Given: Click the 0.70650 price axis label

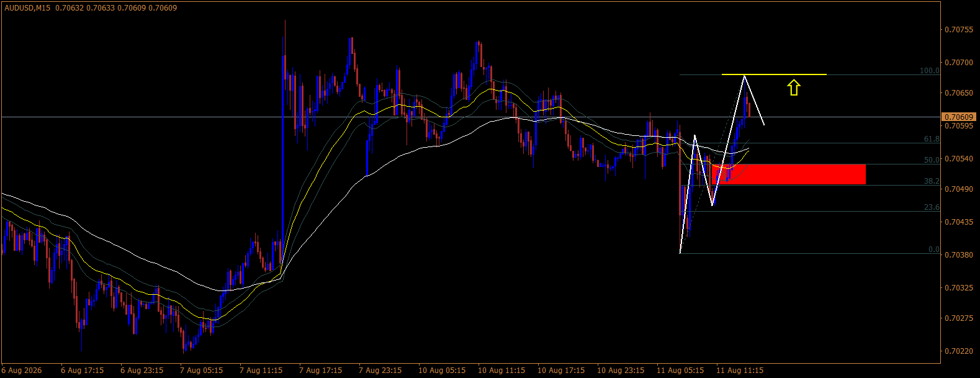Looking at the screenshot, I should (x=959, y=93).
